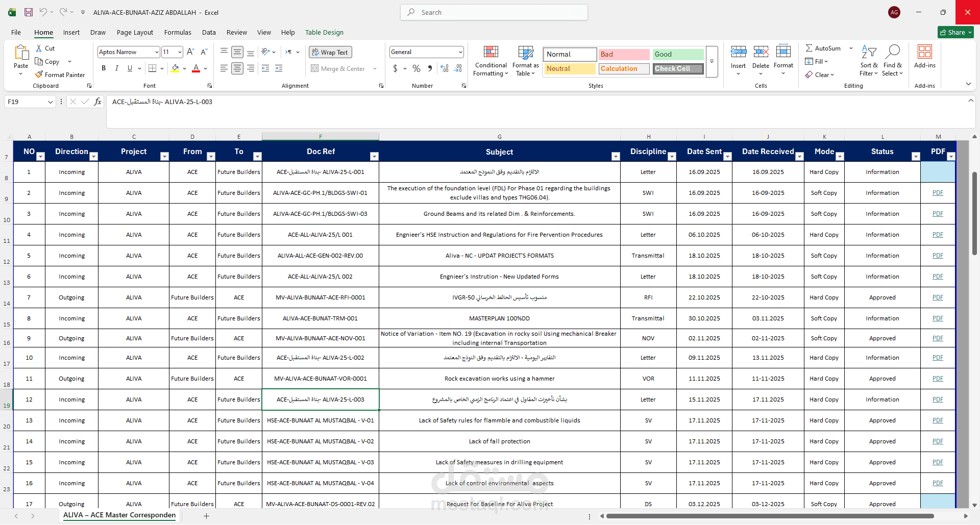Click the Share button
Image resolution: width=980 pixels, height=525 pixels.
point(955,32)
